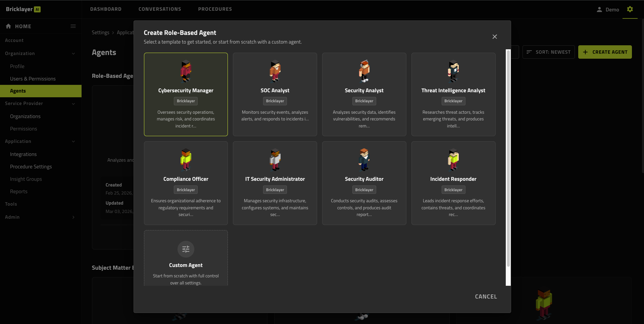Open Procedure Settings in sidebar
Viewport: 644px width, 324px height.
31,166
